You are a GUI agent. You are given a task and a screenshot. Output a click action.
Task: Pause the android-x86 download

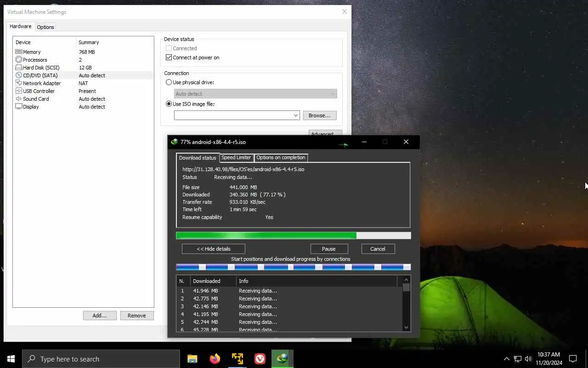(x=329, y=249)
